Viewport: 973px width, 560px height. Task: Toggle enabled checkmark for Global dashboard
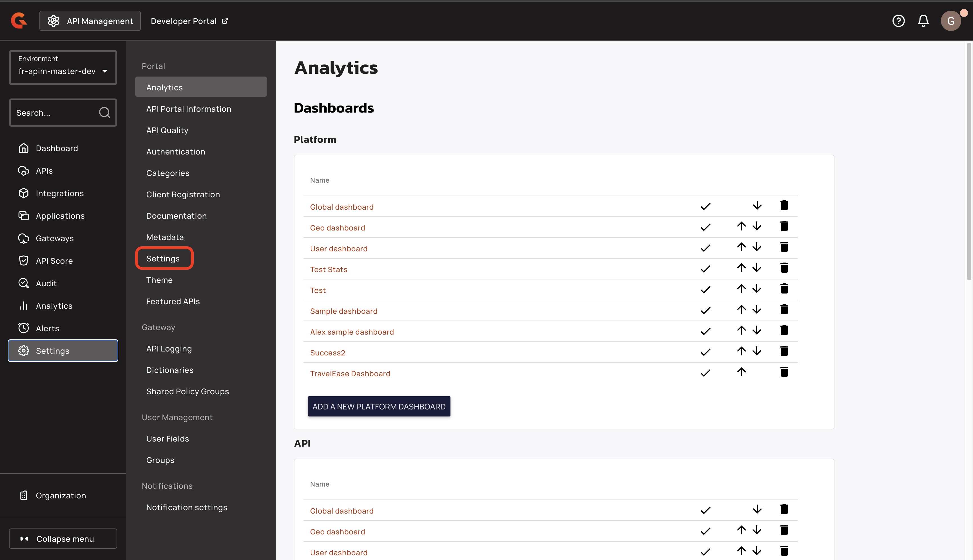[x=705, y=207]
